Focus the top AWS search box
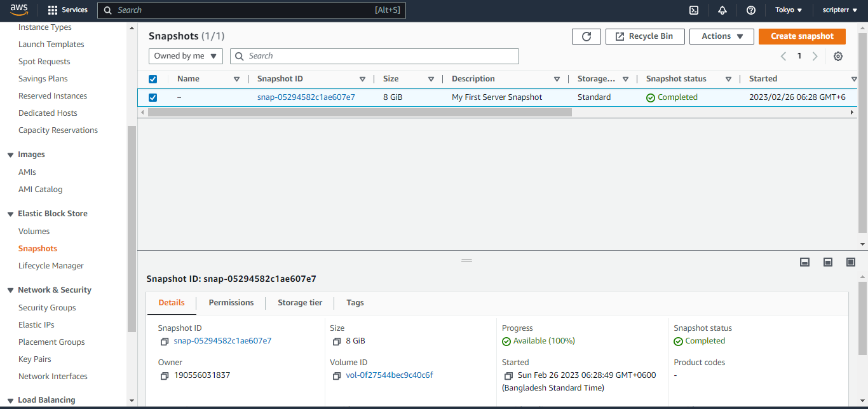This screenshot has height=409, width=868. [x=252, y=10]
